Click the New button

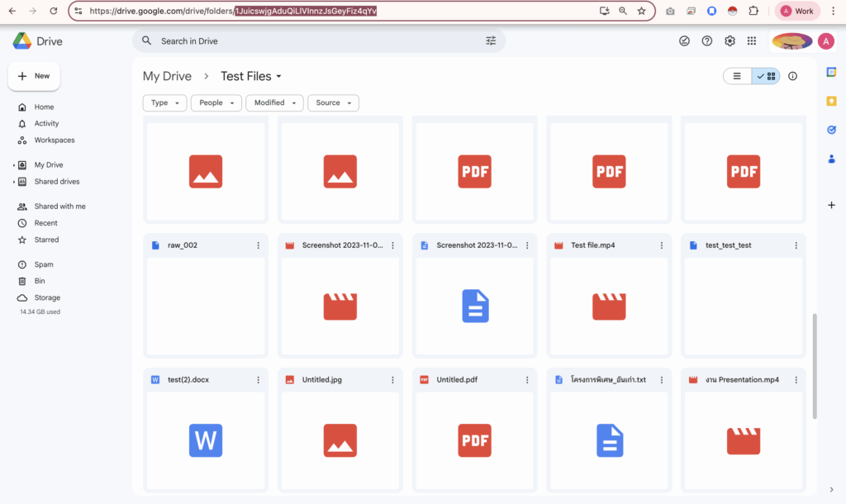(34, 76)
